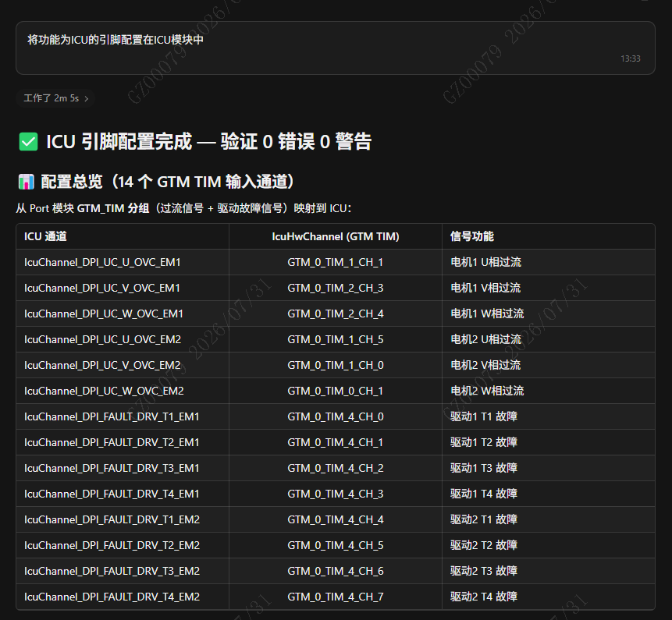Click hardware channel GTM_0_TIM_4_CH_4
Viewport: 672px width, 620px height.
(336, 519)
